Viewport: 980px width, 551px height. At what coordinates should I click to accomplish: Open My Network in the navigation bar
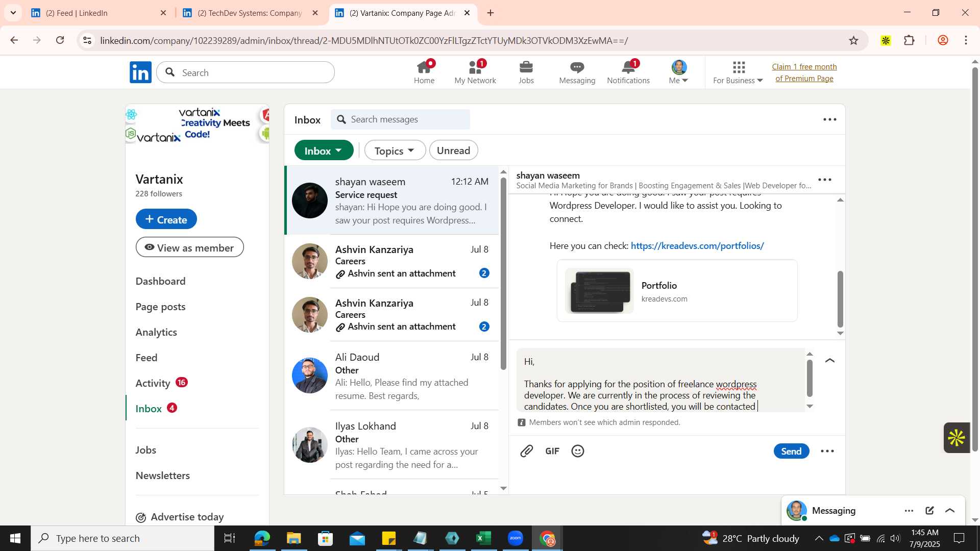click(x=475, y=72)
